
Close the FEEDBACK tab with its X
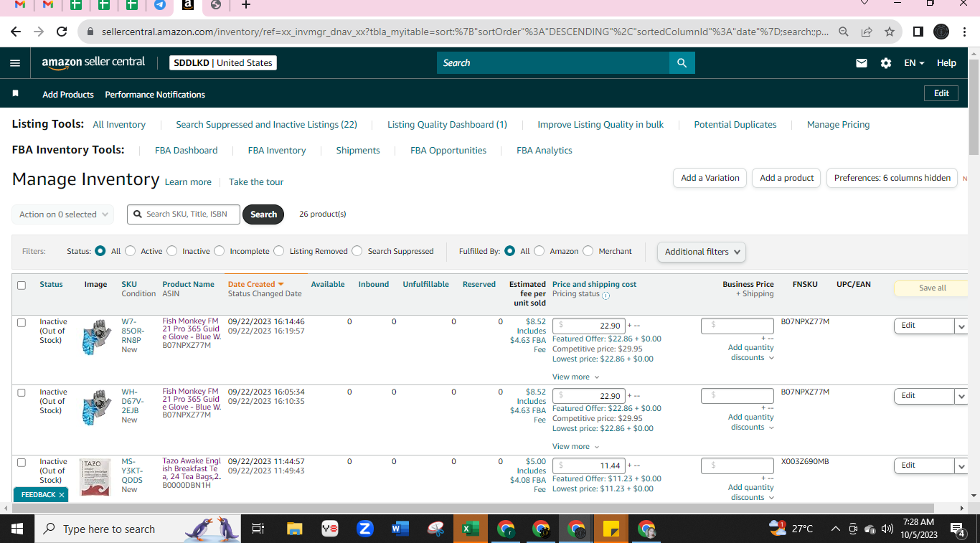pyautogui.click(x=62, y=495)
